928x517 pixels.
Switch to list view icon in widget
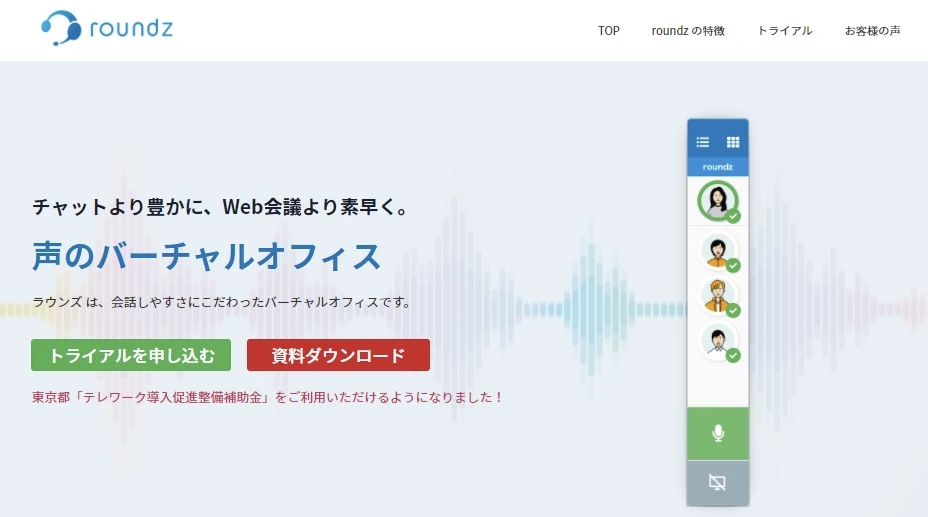[x=703, y=142]
